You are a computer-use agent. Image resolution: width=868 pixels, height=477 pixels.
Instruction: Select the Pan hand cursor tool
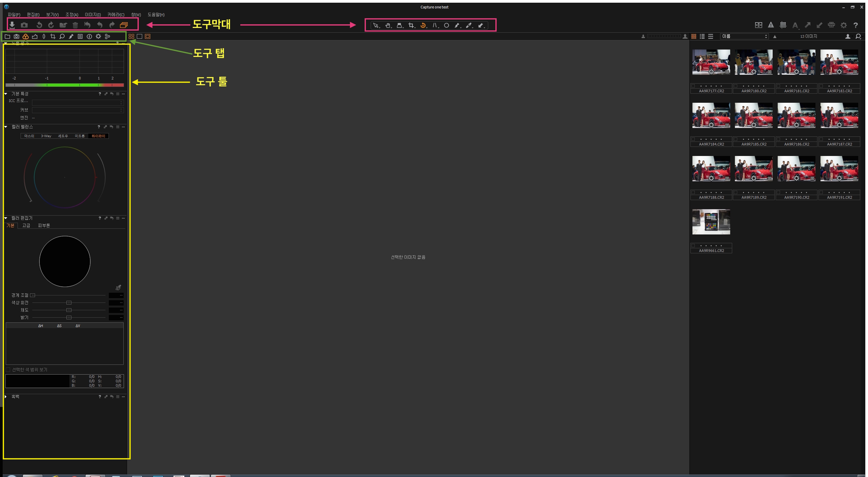click(388, 25)
